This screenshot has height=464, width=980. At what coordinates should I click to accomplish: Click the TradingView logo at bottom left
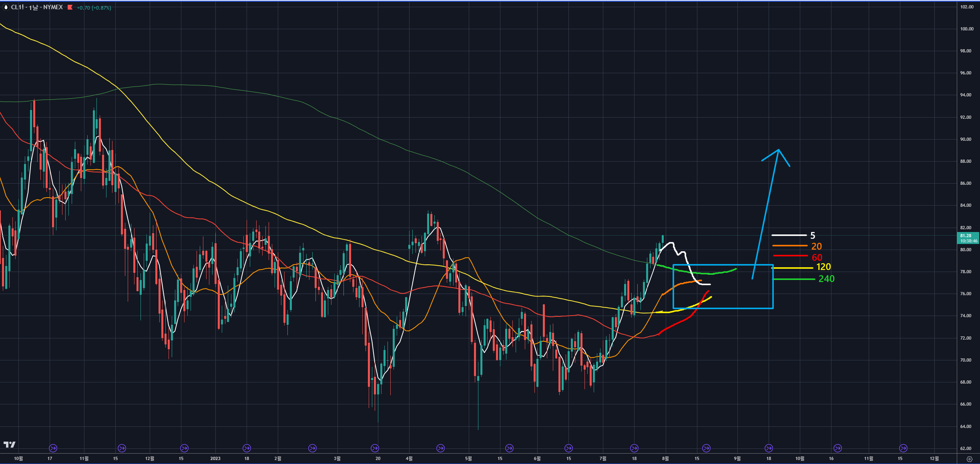pyautogui.click(x=9, y=444)
